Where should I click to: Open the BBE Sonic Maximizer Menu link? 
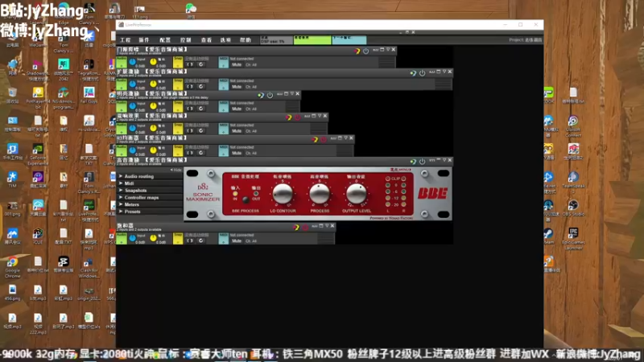coord(400,170)
